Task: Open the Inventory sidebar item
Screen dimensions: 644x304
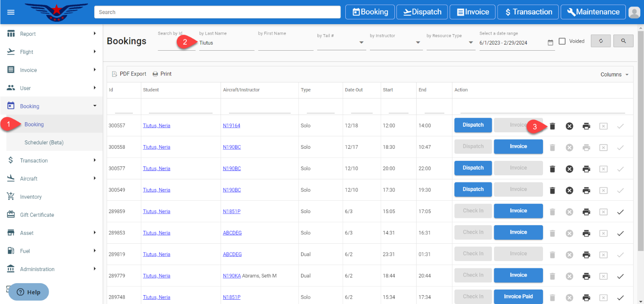Action: (31, 197)
